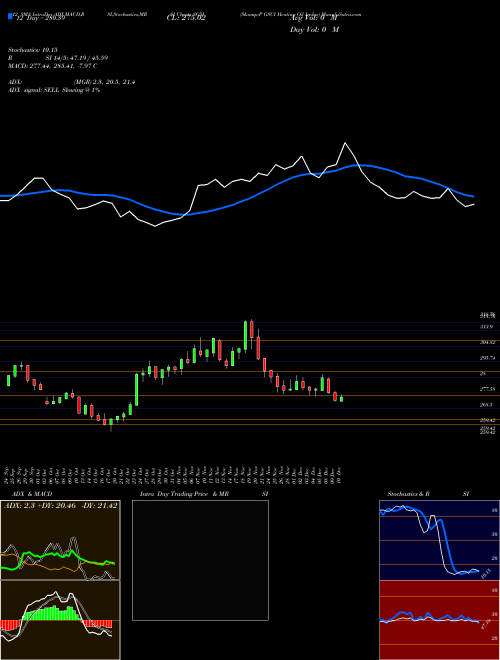
Task: Open the MACD histogram chart panel
Action: click(x=60, y=620)
